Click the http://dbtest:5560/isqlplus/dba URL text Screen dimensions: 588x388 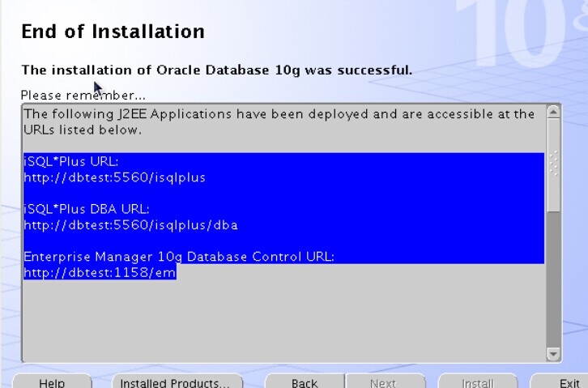tap(130, 225)
